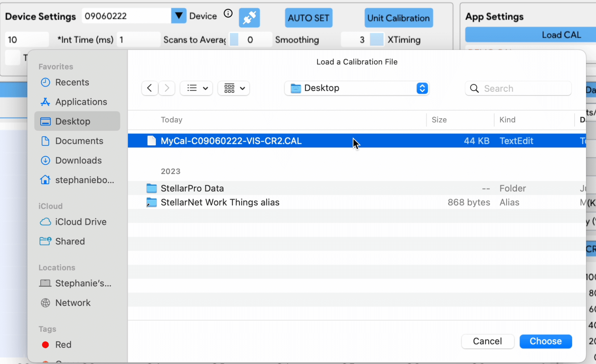This screenshot has width=596, height=364.
Task: Expand the list view options dropdown
Action: (197, 88)
